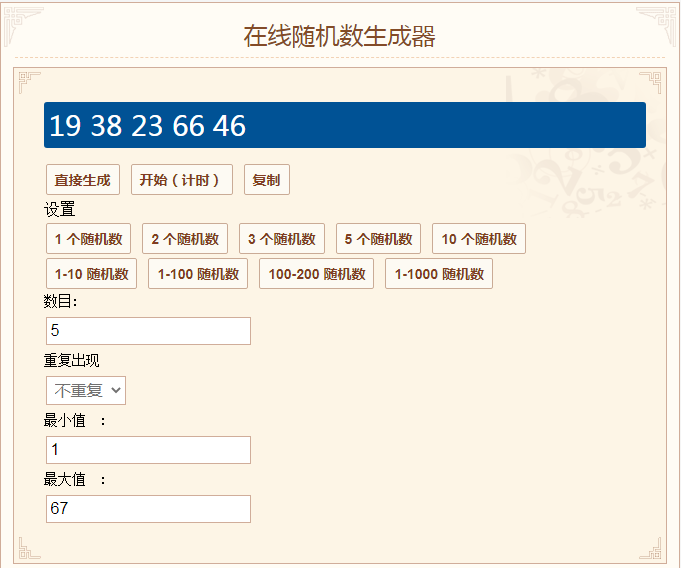The height and width of the screenshot is (568, 681).
Task: Click the result display 19 38 23 66 46
Action: (x=345, y=125)
